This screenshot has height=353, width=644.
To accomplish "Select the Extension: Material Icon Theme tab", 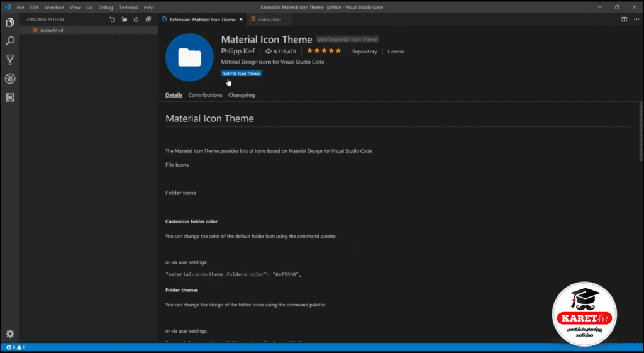I will (203, 20).
